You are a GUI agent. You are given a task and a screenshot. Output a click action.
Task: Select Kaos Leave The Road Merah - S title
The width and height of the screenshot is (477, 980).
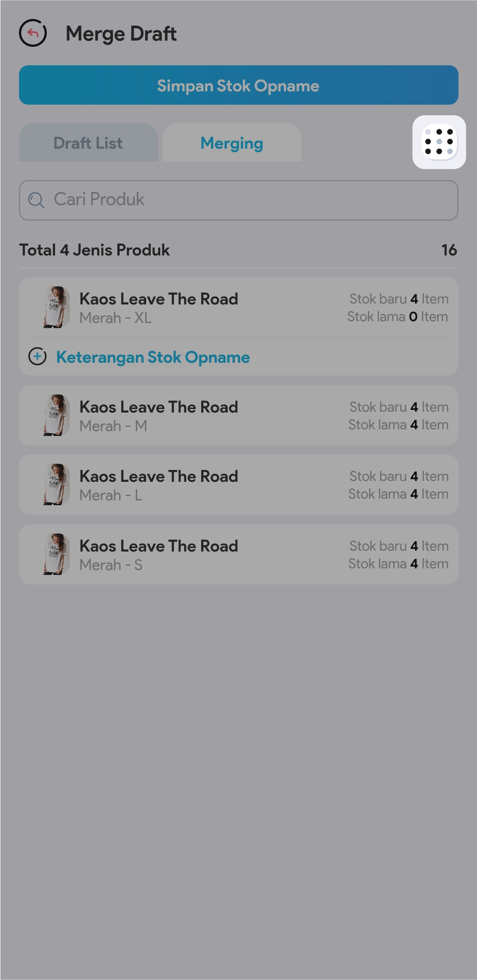tap(158, 546)
